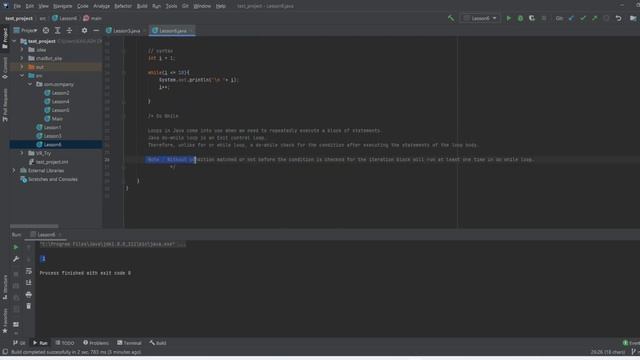
Task: Click main method in the breadcrumb bar
Action: (92, 18)
